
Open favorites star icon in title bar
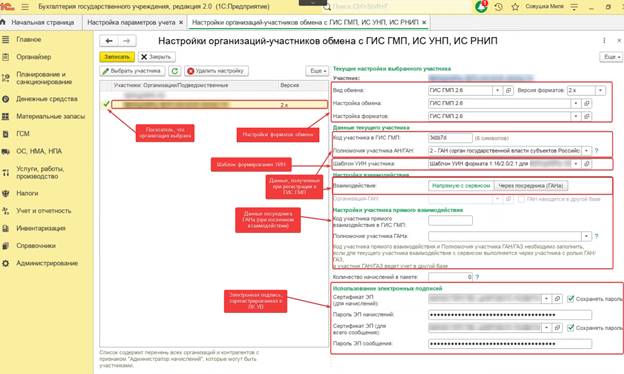tap(515, 7)
